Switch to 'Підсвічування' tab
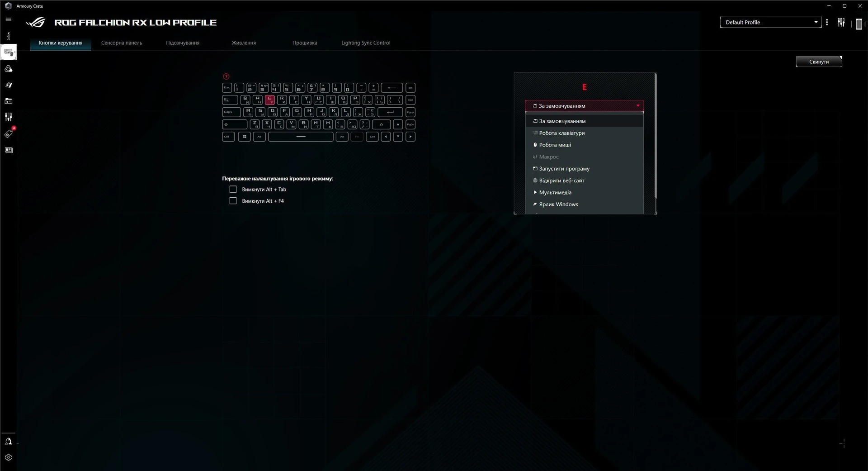The image size is (868, 471). pyautogui.click(x=183, y=43)
